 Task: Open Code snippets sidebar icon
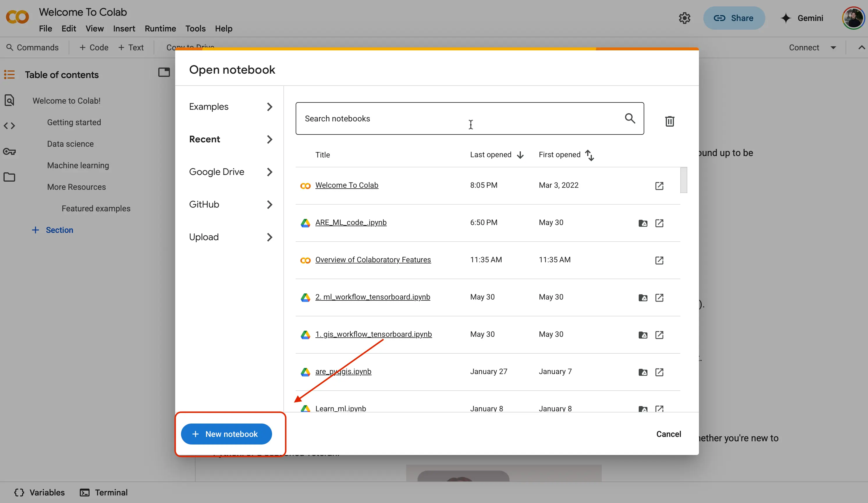coord(9,126)
